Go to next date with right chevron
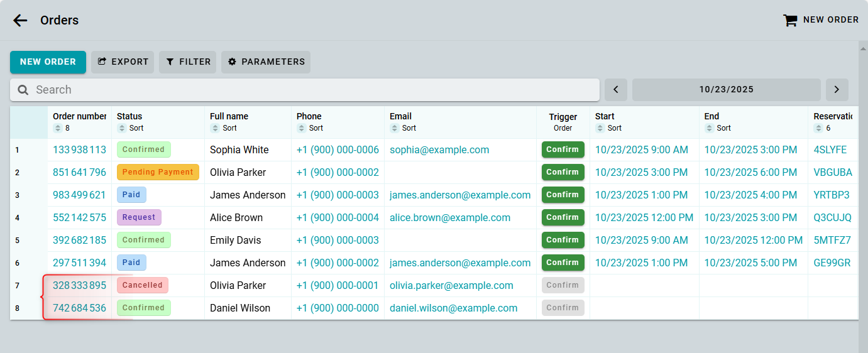The image size is (868, 353). 837,90
